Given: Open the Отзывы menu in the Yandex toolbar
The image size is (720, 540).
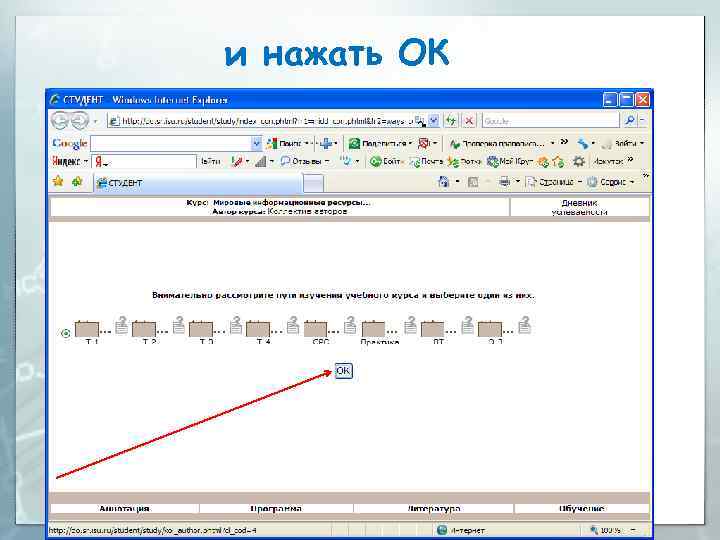Looking at the screenshot, I should click(305, 162).
